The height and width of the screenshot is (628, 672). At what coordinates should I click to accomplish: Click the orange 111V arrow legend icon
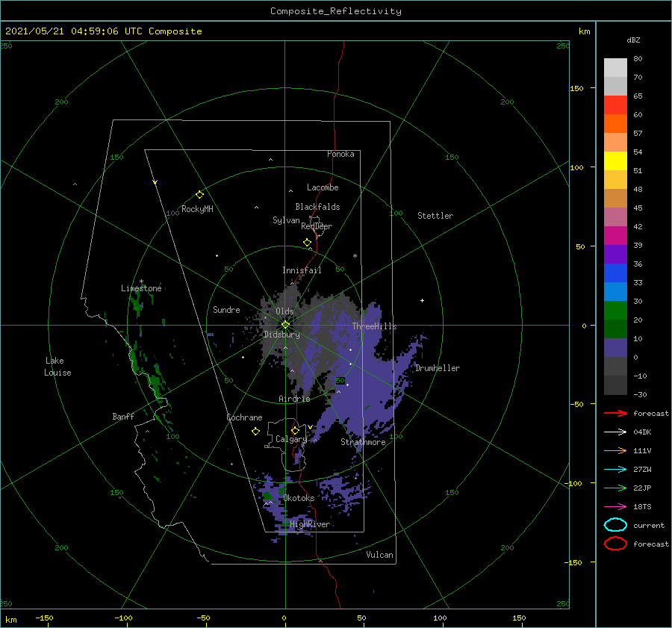pyautogui.click(x=615, y=450)
